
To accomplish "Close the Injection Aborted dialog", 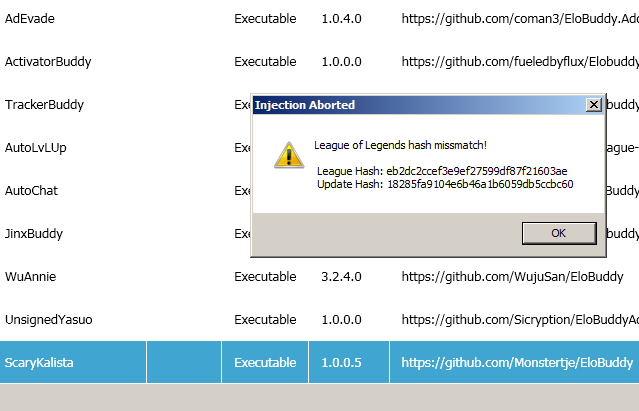I will click(x=594, y=105).
